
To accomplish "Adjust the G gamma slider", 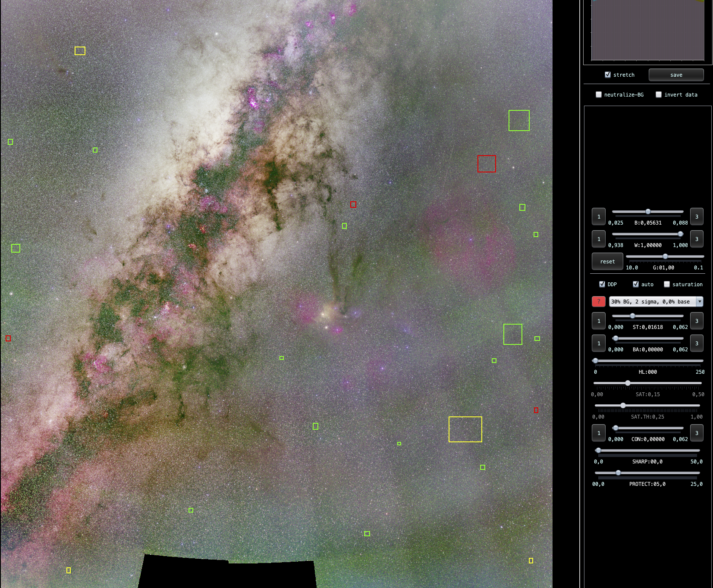I will coord(665,256).
